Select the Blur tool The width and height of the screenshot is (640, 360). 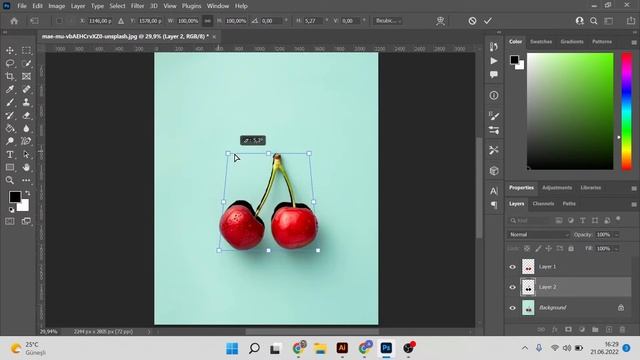click(x=26, y=129)
